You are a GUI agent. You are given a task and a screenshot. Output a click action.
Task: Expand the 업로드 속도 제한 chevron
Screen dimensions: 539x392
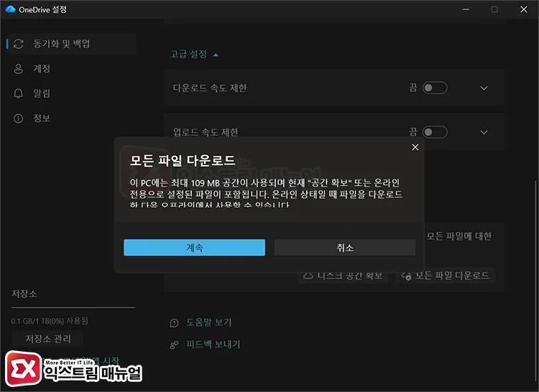[484, 132]
